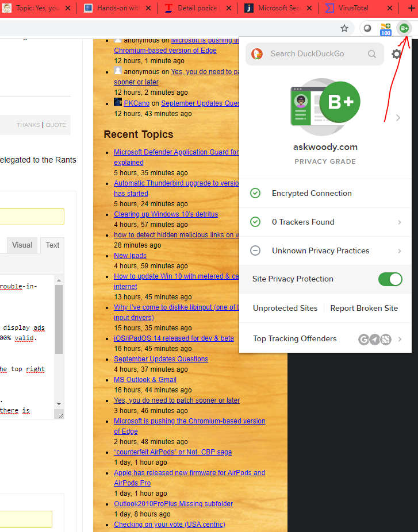Click the search magnifier icon in DuckDuckGo box

[372, 54]
